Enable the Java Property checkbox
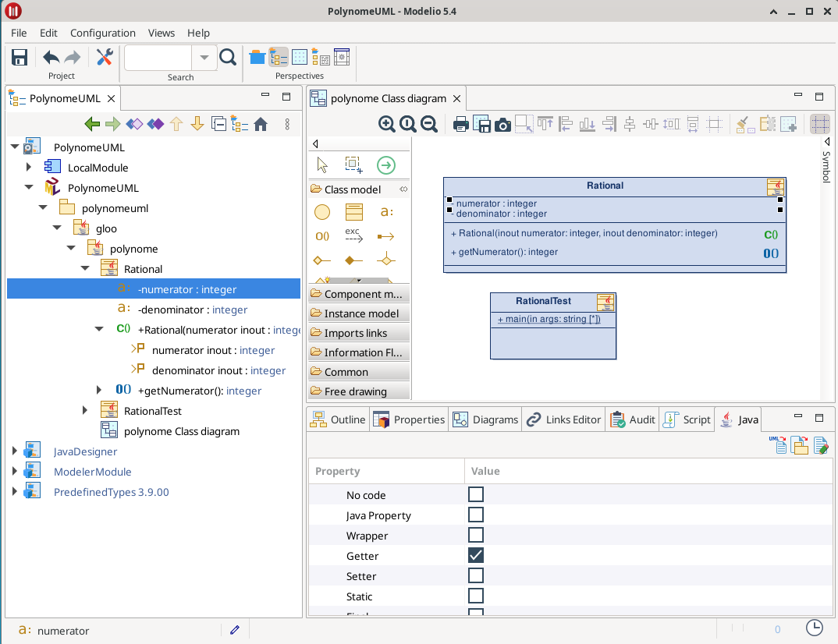The image size is (838, 644). pos(476,515)
